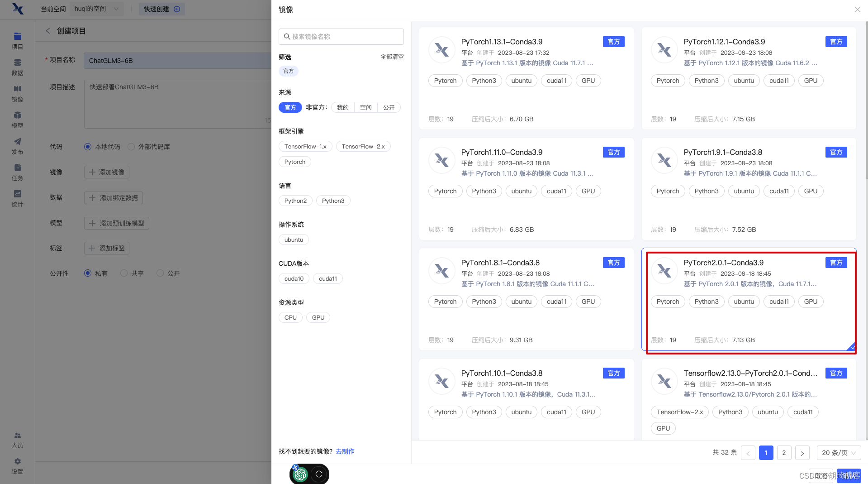Toggle the 我的 source filter
Image resolution: width=868 pixels, height=484 pixels.
pyautogui.click(x=342, y=107)
